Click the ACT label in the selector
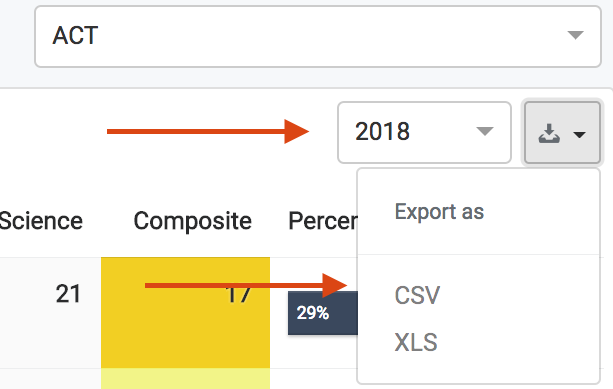The height and width of the screenshot is (389, 613). click(x=75, y=36)
